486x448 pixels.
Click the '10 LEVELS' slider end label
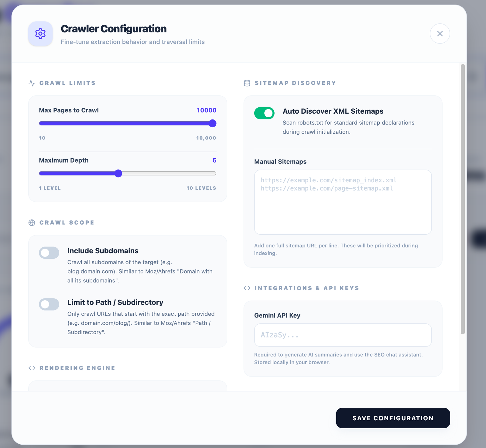201,188
